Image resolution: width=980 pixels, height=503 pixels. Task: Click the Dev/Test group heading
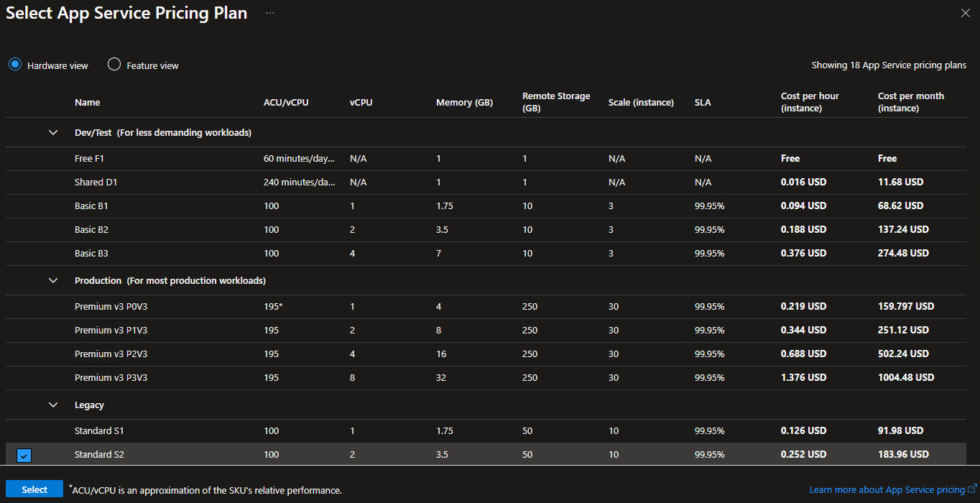(x=163, y=132)
